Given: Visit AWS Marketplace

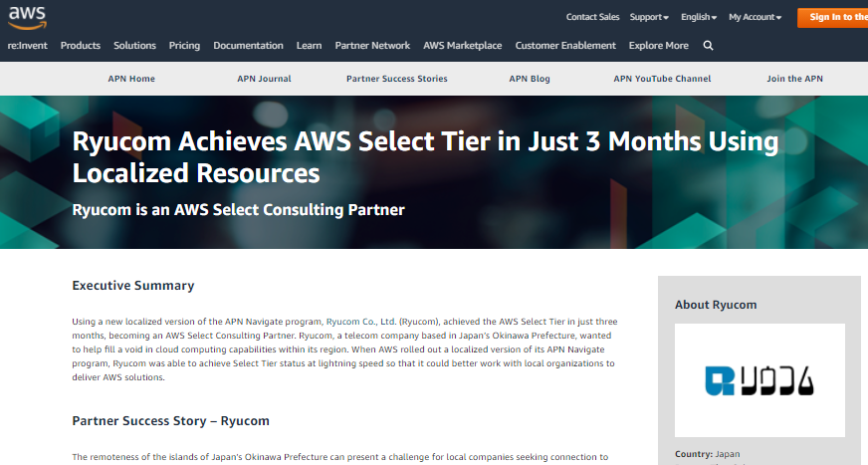Looking at the screenshot, I should pyautogui.click(x=462, y=46).
